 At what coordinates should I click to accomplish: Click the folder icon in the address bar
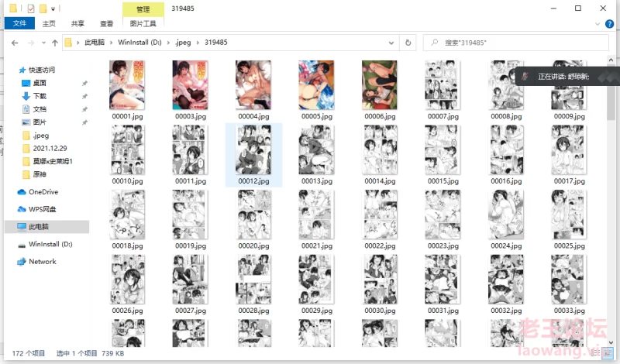[68, 43]
